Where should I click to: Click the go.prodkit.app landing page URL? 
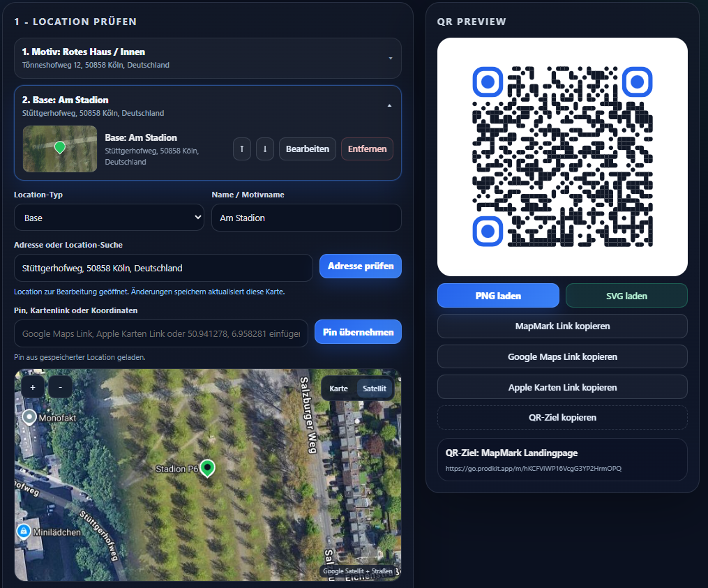533,468
